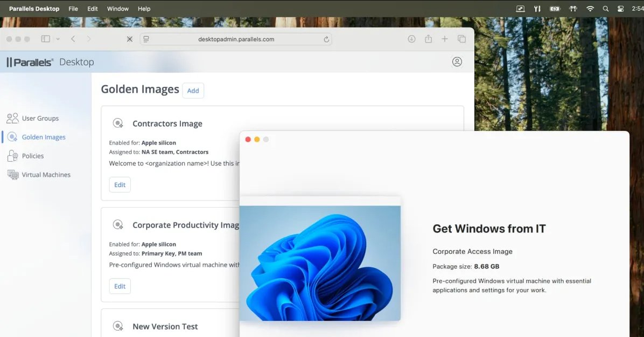Close the Get Windows dialog with red button

248,140
